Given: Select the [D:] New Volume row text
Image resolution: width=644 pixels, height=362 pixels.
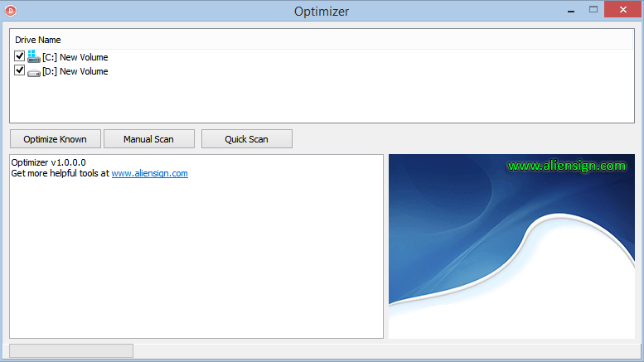Looking at the screenshot, I should (75, 71).
